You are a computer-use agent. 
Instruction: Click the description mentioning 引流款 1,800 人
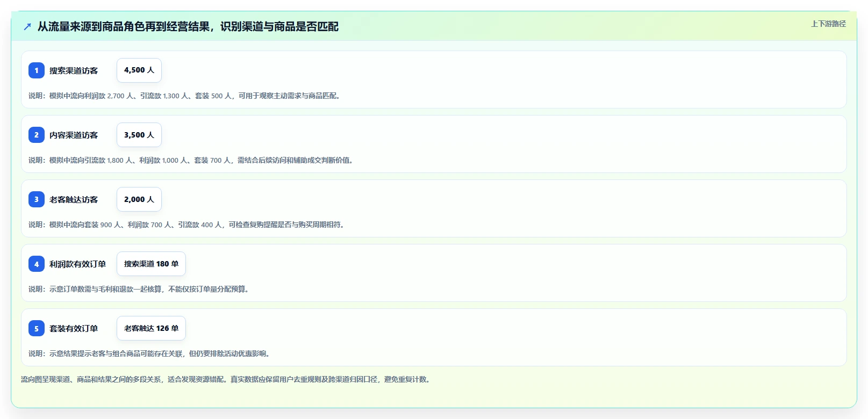(x=192, y=160)
